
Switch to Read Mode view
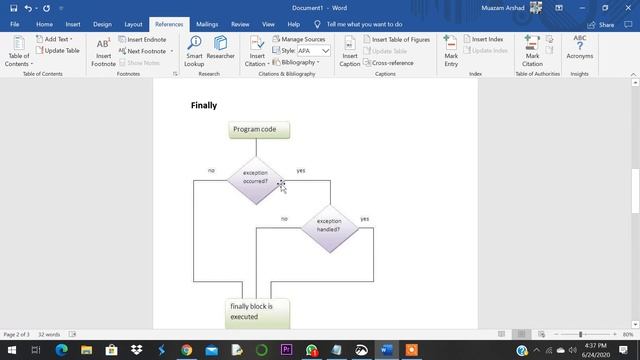[501, 334]
